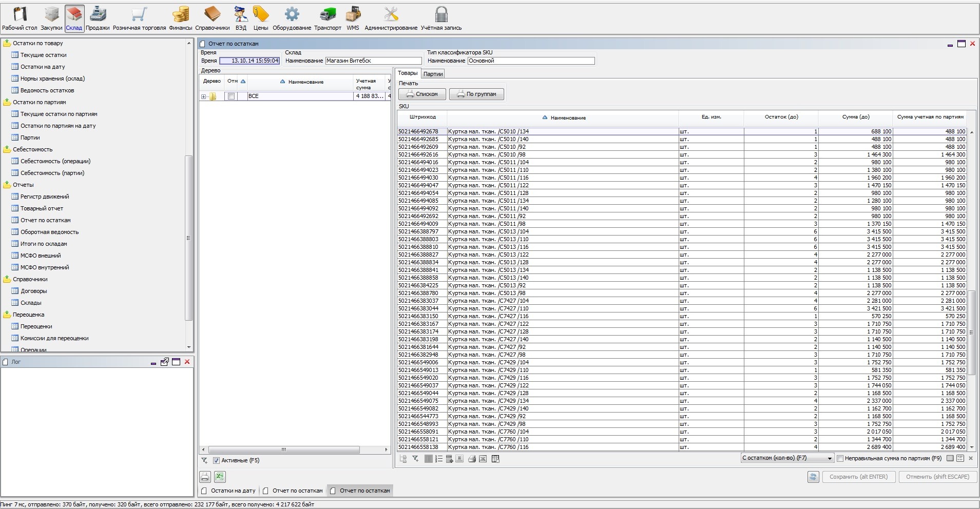Tick the checkbox in the ВСЕ row
This screenshot has width=980, height=509.
click(x=231, y=96)
